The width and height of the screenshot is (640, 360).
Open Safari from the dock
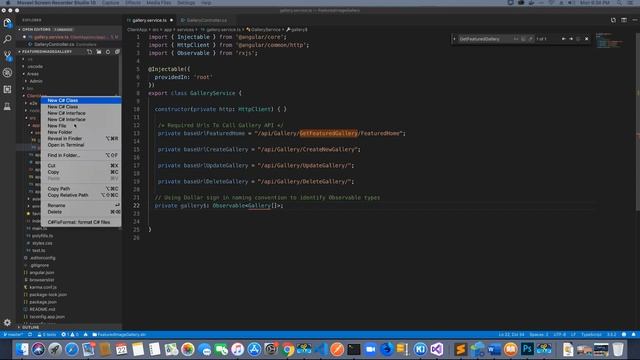pyautogui.click(x=72, y=349)
